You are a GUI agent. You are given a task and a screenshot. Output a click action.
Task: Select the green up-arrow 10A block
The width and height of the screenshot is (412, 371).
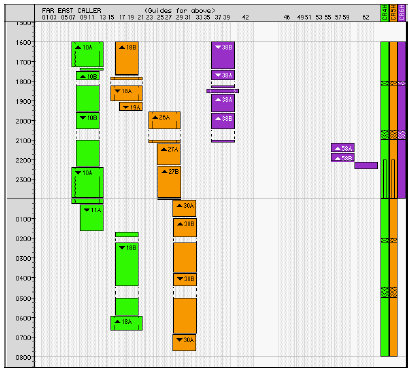[87, 54]
